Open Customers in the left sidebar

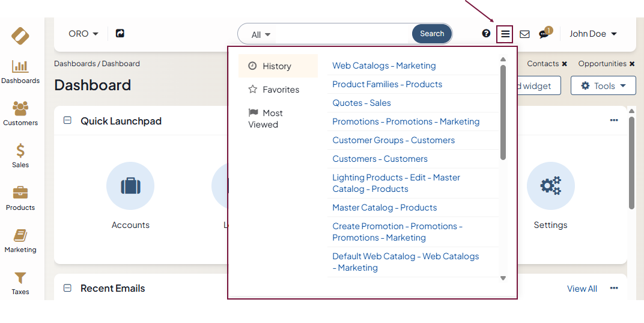(x=20, y=113)
